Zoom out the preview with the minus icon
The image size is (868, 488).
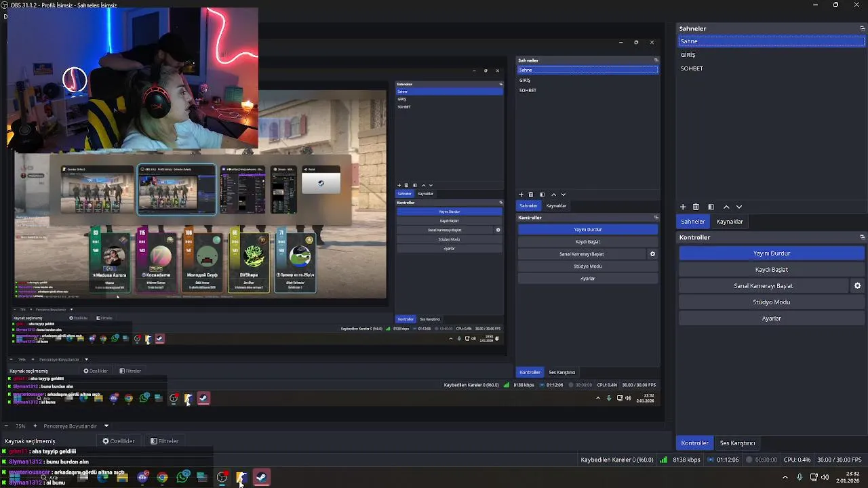[5, 426]
